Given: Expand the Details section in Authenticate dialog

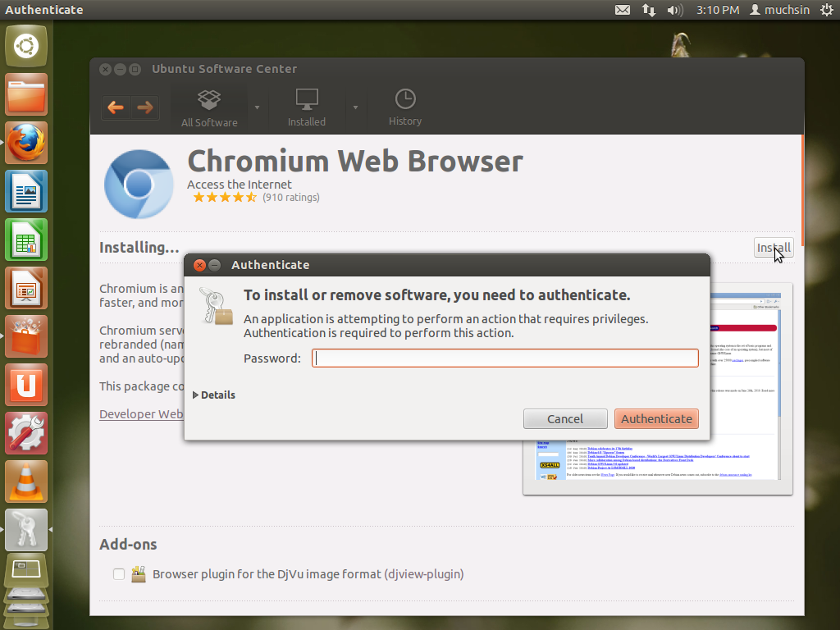Looking at the screenshot, I should click(x=214, y=395).
